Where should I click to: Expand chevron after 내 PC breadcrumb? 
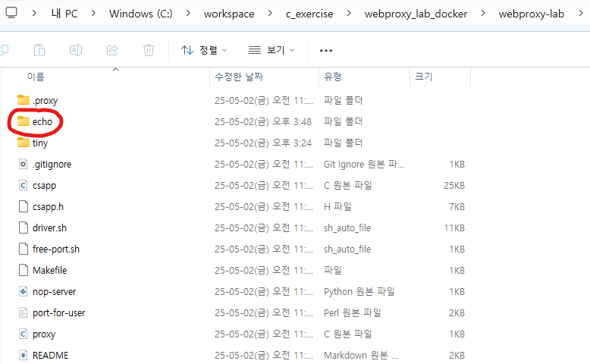93,13
